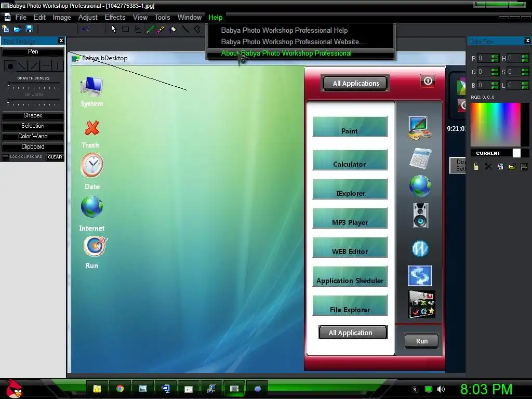Click the speaker volume tray icon
The image size is (532, 399).
(x=441, y=389)
